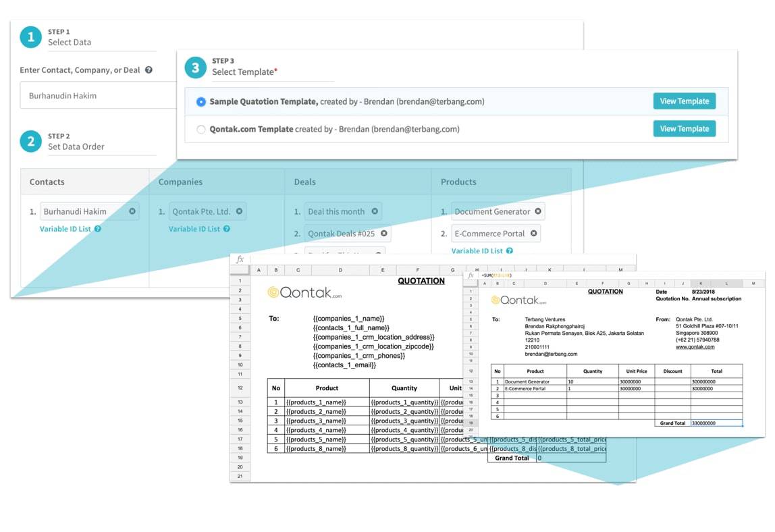Select the Sample Quatotion Template radio button
The height and width of the screenshot is (532, 775).
tap(201, 102)
